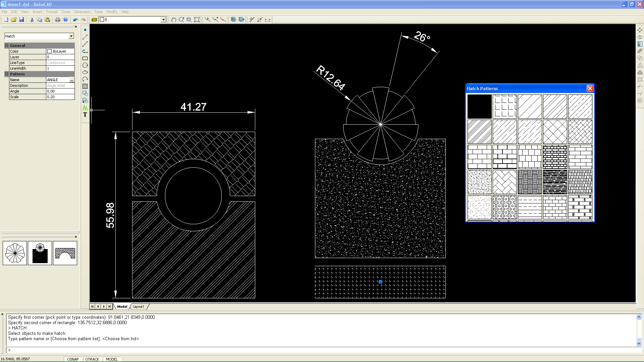
Task: Choose the solid black hatch pattern swatch
Action: click(479, 107)
